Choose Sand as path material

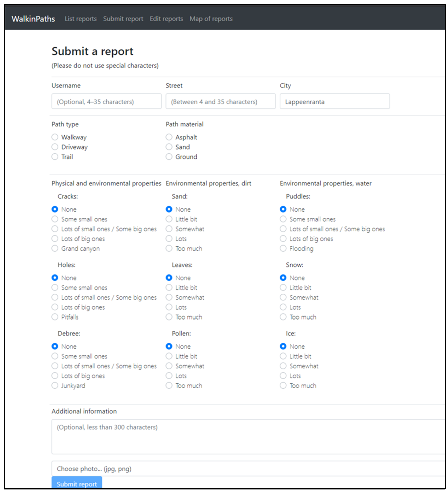(x=169, y=147)
